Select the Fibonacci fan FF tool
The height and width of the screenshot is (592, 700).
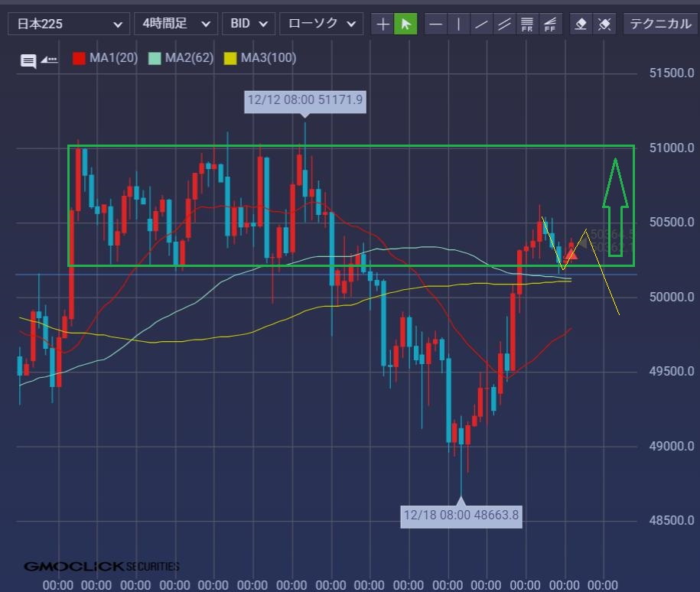click(549, 24)
